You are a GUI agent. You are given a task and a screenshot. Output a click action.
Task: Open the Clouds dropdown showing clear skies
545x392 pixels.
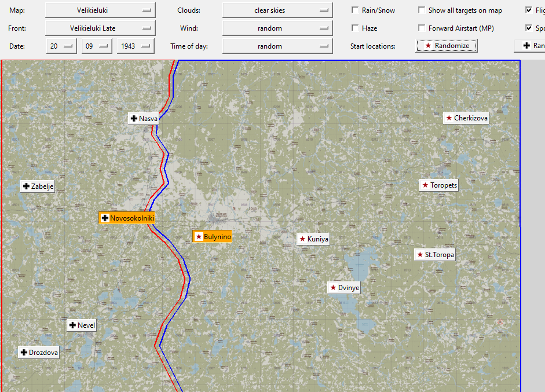(x=277, y=10)
